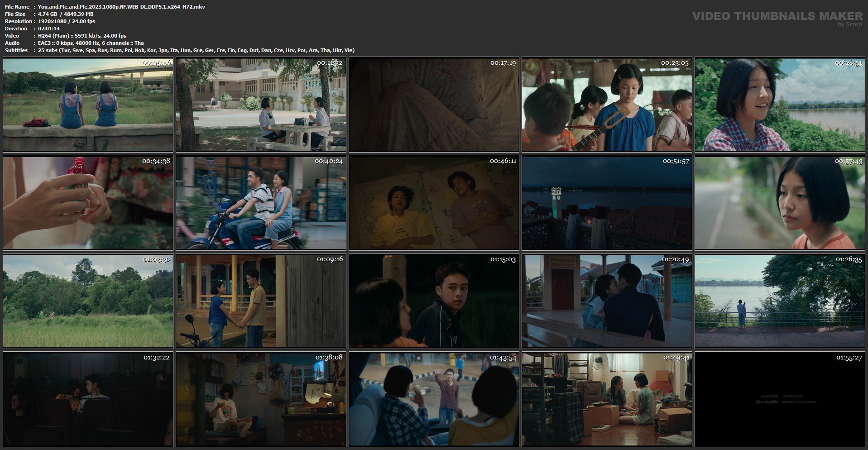Open the thumbnail at 00:34:38
The width and height of the screenshot is (868, 450).
tap(88, 203)
